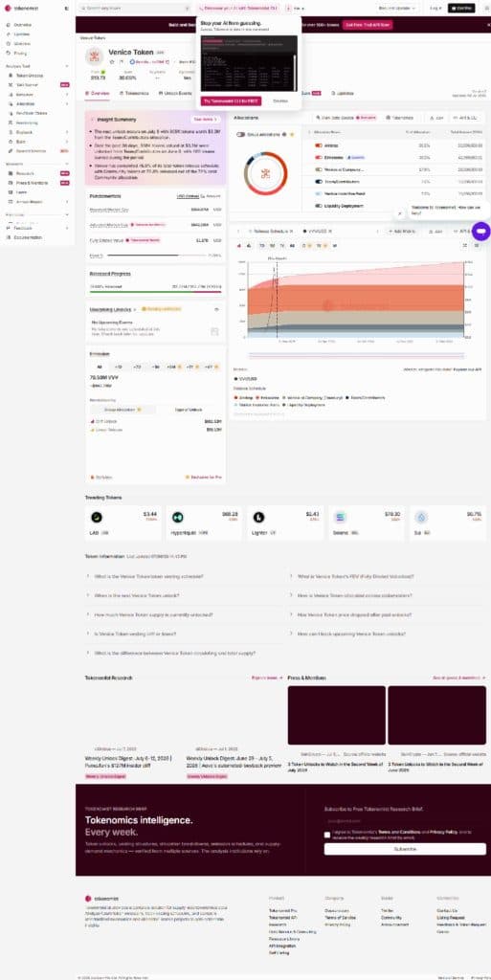The width and height of the screenshot is (491, 980).
Task: Expand the Feedback sidebar item
Action: (x=67, y=228)
